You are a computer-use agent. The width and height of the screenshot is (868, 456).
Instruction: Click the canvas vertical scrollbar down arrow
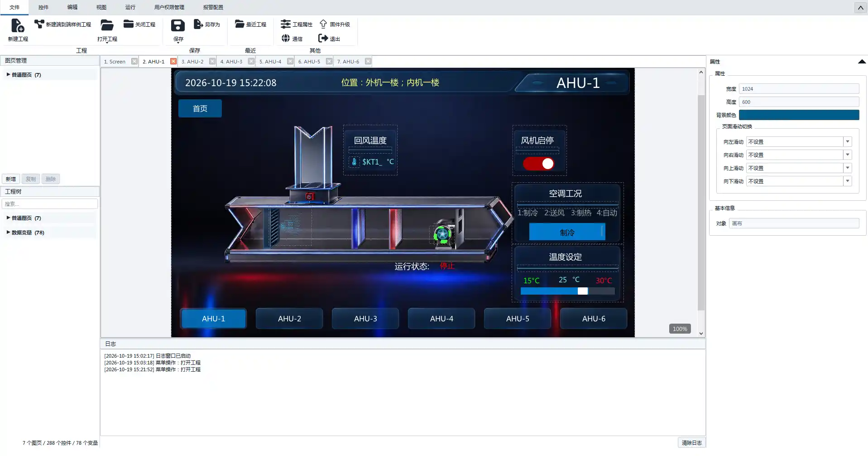pos(701,334)
